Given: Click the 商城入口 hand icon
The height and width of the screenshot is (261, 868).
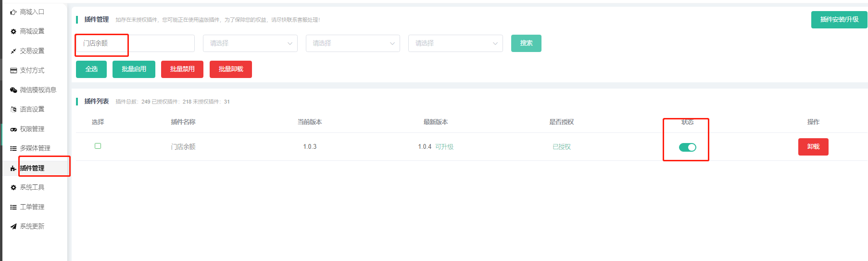Looking at the screenshot, I should tap(13, 12).
